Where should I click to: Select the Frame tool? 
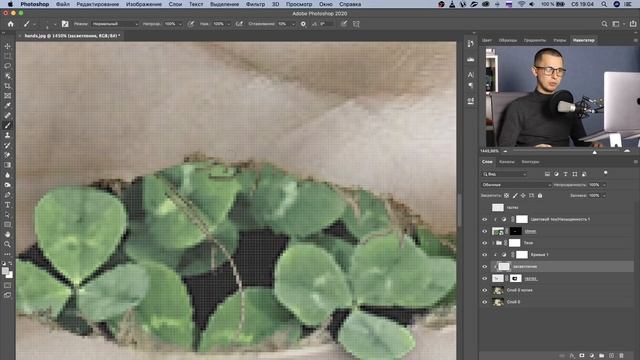click(x=7, y=96)
